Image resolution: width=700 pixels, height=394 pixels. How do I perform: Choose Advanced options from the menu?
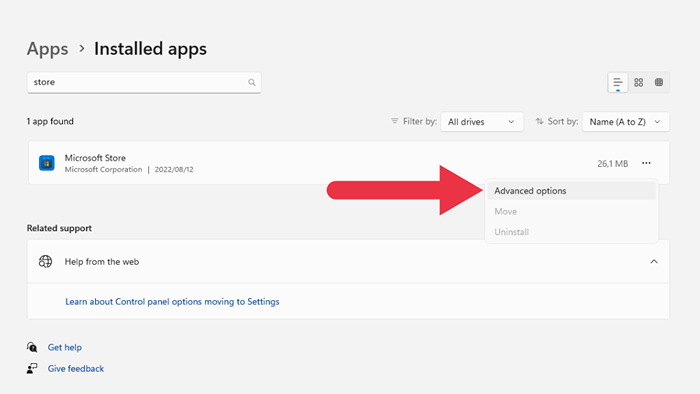571,191
